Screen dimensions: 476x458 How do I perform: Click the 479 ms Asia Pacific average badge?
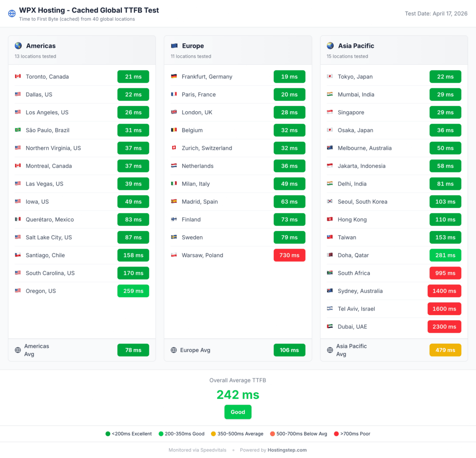[445, 350]
